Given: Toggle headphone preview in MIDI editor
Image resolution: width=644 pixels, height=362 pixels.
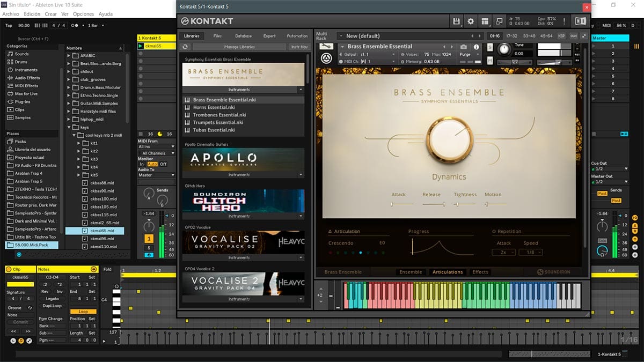Looking at the screenshot, I should tap(117, 287).
